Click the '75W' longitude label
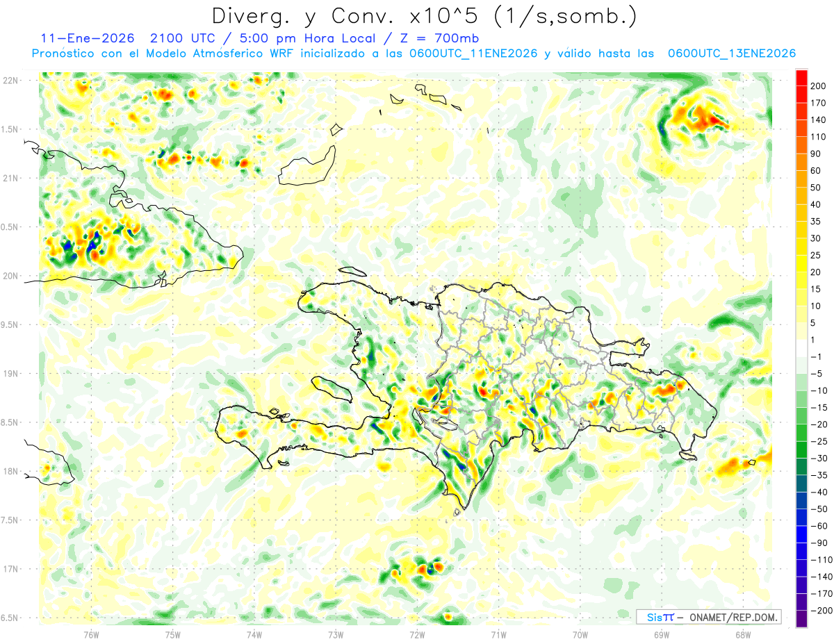 [x=173, y=634]
